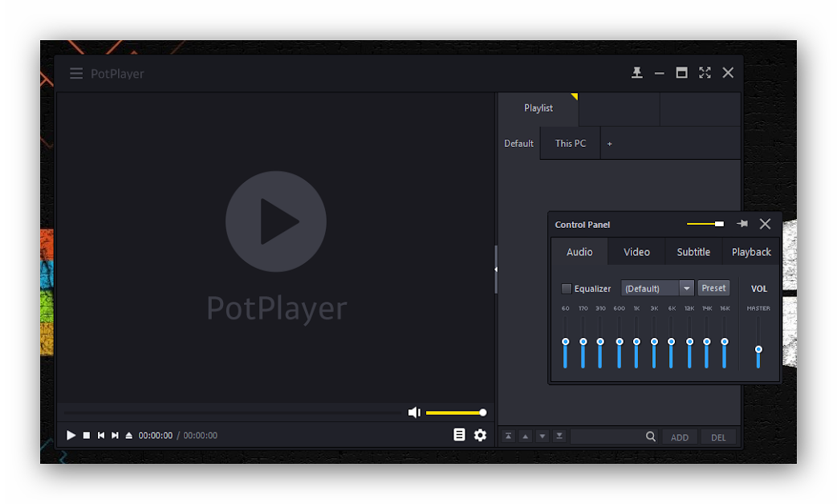The width and height of the screenshot is (837, 504).
Task: Open the Audio tab
Action: click(x=579, y=252)
